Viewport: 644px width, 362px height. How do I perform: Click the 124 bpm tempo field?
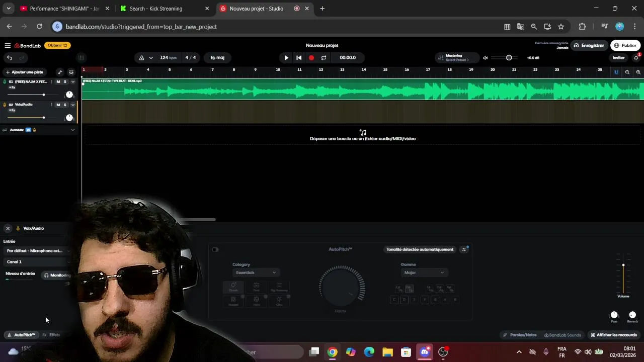168,58
